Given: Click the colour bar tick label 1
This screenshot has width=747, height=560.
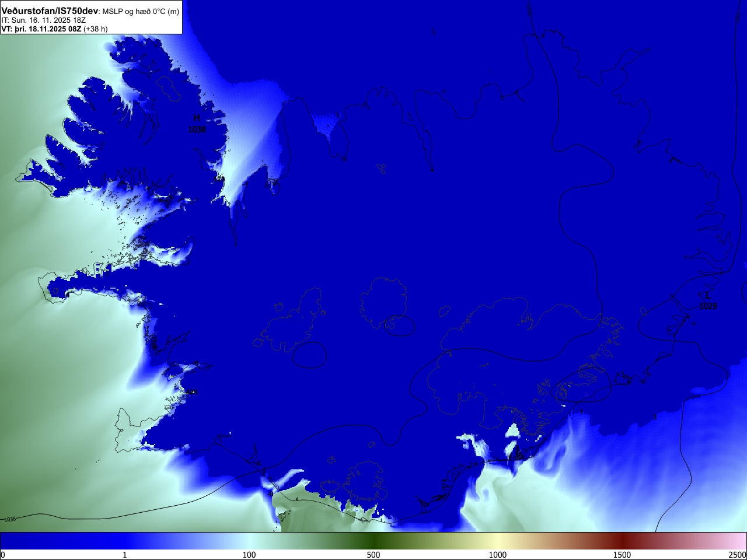Looking at the screenshot, I should tap(124, 555).
